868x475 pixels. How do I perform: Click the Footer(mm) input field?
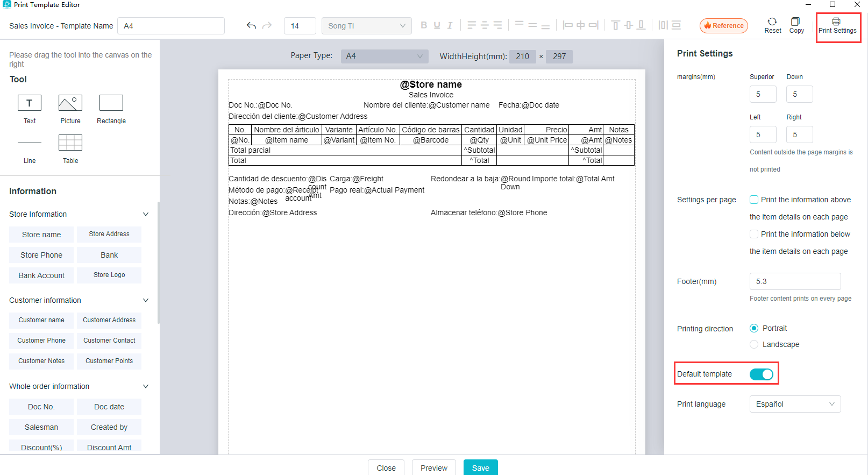tap(795, 281)
